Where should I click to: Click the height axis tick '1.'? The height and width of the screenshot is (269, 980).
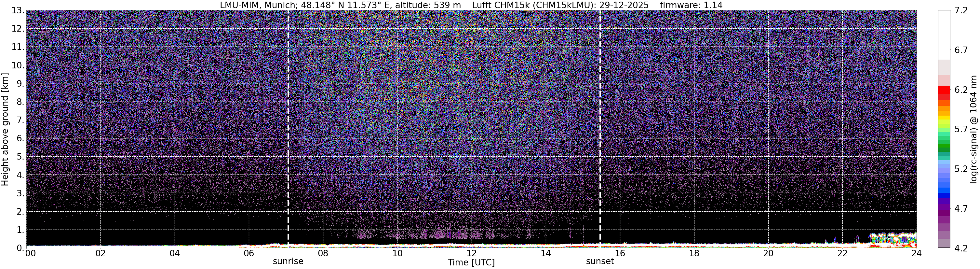(x=20, y=230)
